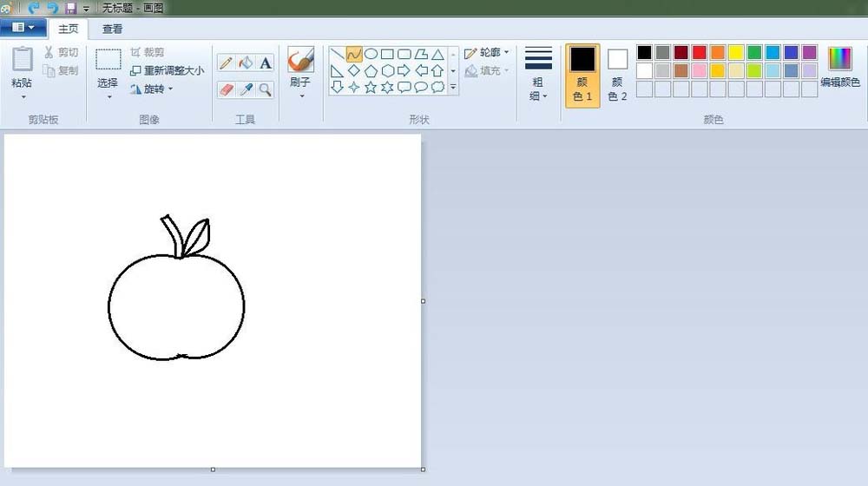Click the canvas bottom-edge resize handle

(x=214, y=470)
